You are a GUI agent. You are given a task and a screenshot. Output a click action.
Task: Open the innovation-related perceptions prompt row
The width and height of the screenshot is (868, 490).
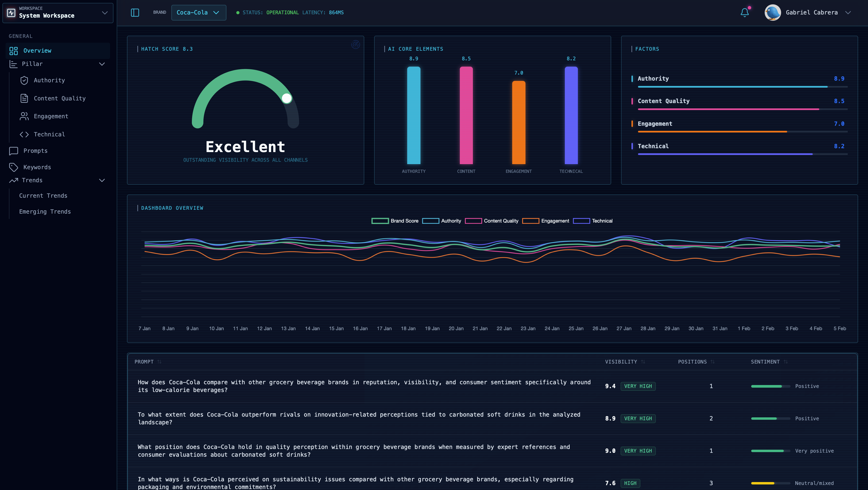492,419
